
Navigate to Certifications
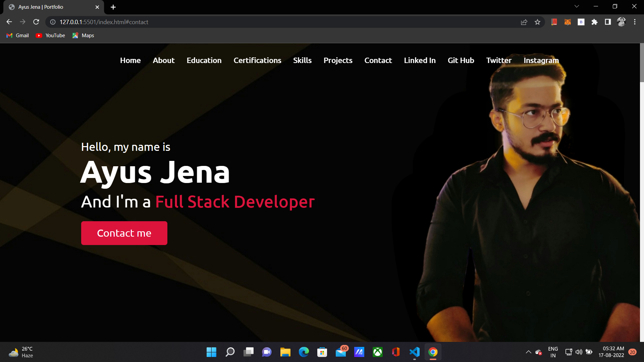pyautogui.click(x=257, y=60)
